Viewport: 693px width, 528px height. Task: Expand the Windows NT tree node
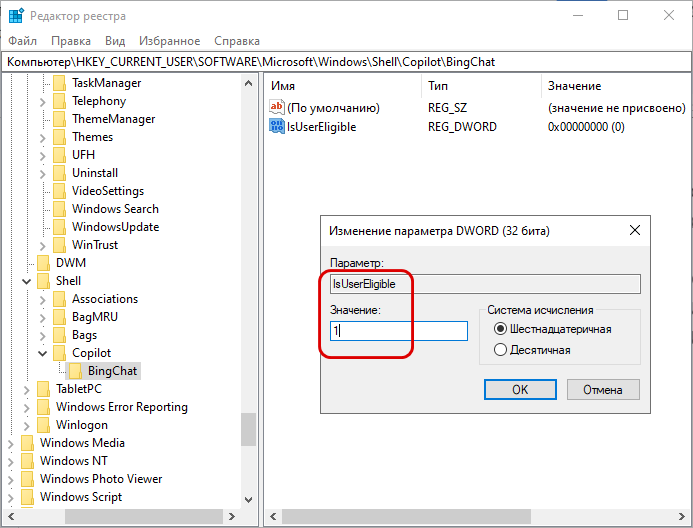point(11,462)
